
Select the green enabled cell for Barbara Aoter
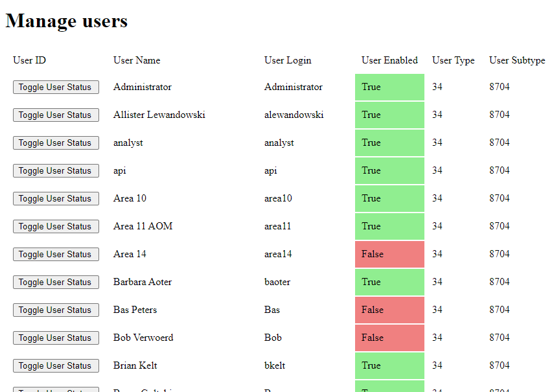[389, 282]
